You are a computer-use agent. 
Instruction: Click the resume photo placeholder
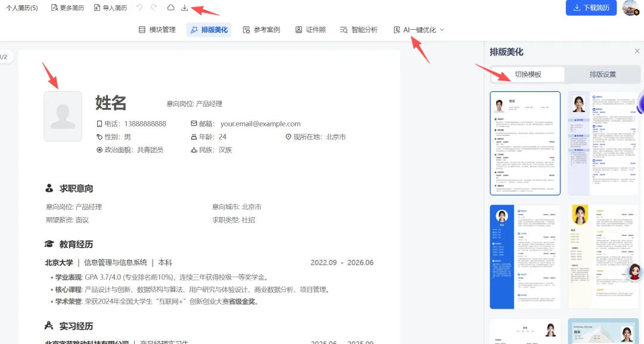point(63,117)
